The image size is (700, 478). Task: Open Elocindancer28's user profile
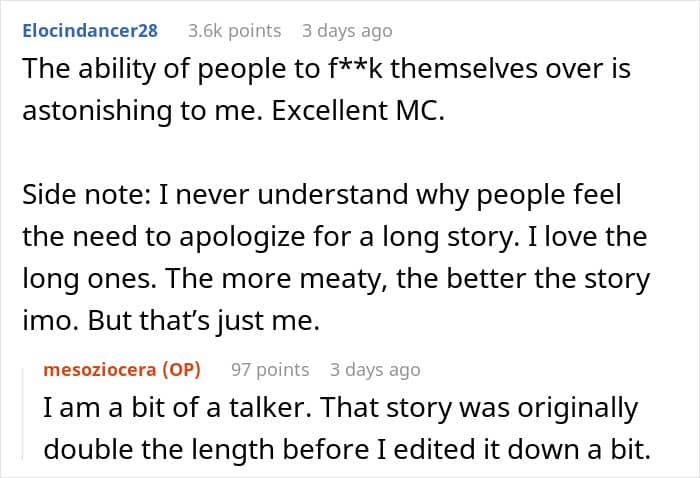[x=89, y=30]
